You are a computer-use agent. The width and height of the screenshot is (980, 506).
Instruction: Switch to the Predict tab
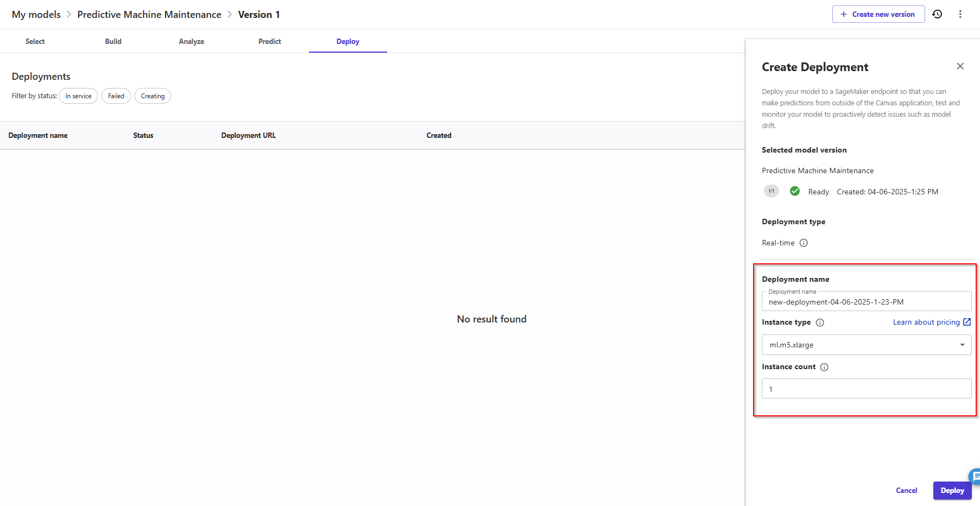270,41
